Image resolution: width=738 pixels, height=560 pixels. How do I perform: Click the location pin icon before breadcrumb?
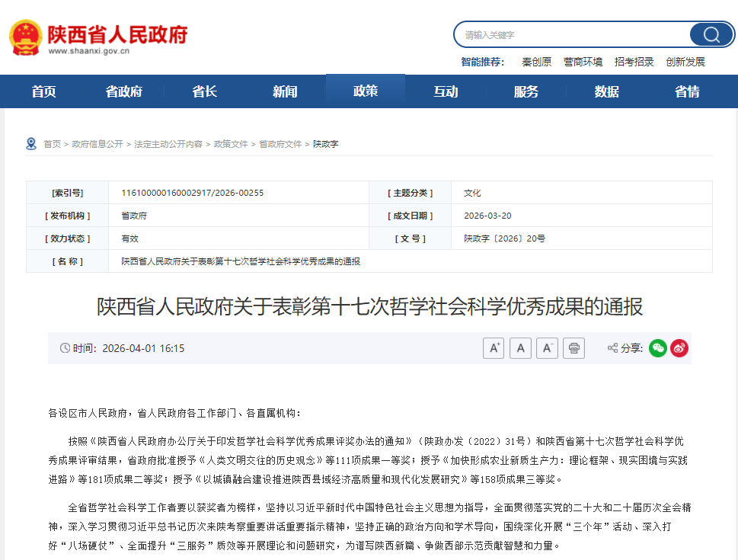(30, 142)
